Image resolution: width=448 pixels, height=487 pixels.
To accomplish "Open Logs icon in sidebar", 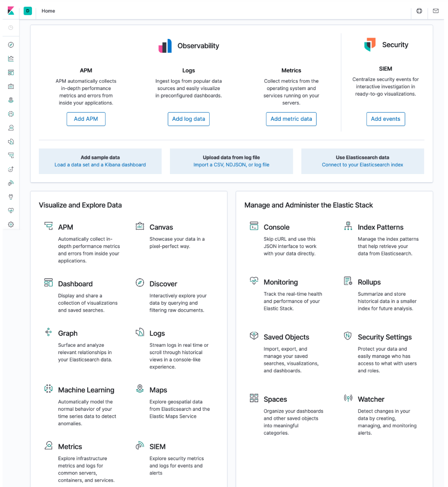I will pos(11,142).
